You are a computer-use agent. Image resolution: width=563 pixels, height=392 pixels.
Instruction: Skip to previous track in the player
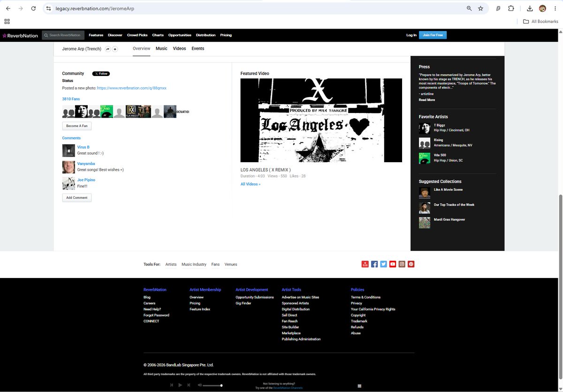coord(172,385)
